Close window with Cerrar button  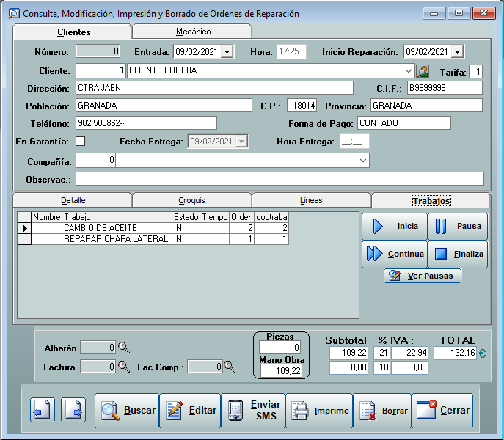click(442, 411)
